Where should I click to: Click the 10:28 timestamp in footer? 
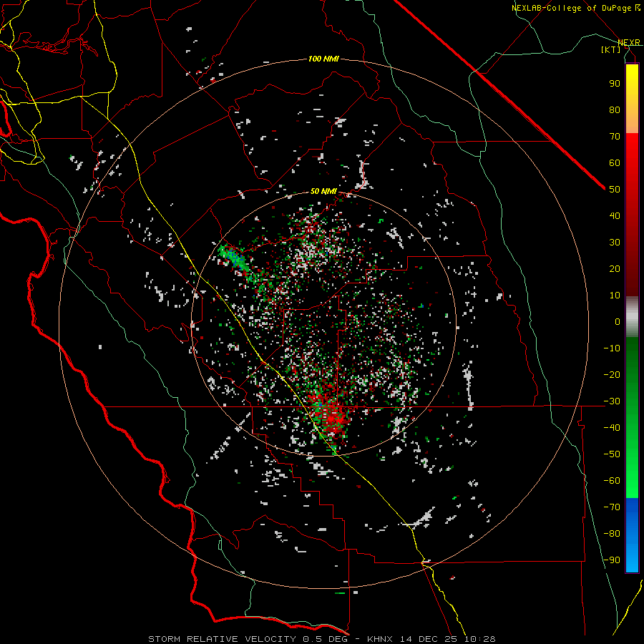coord(480,639)
